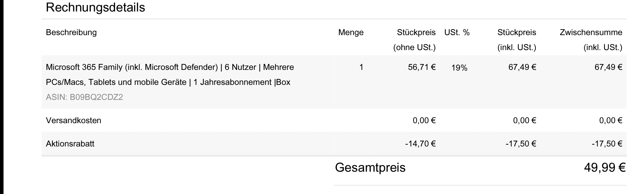Click the Stückpreis (ohne USt.) column header
644x194 pixels.
(416, 40)
